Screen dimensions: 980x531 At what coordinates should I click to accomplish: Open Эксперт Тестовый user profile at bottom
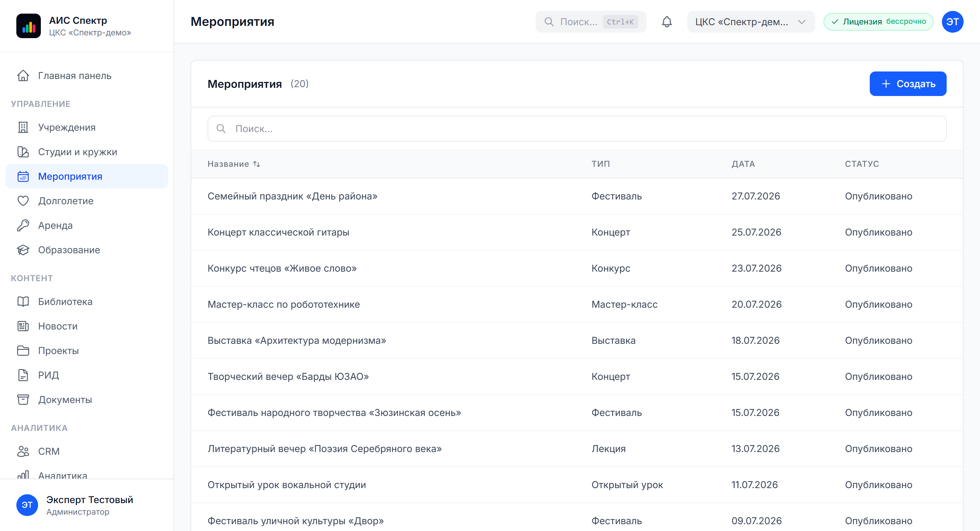[x=87, y=505]
